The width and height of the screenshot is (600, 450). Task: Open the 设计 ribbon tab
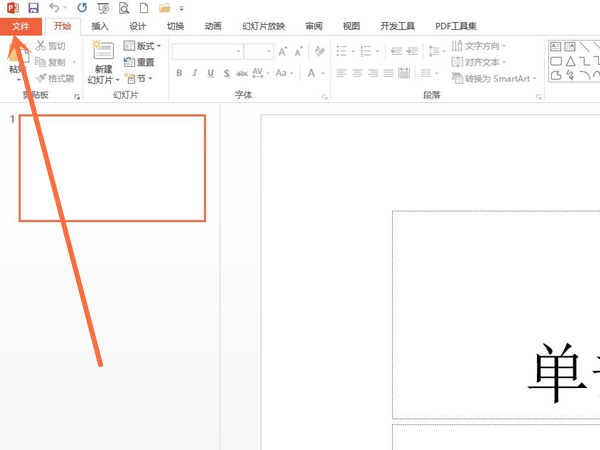(x=137, y=26)
